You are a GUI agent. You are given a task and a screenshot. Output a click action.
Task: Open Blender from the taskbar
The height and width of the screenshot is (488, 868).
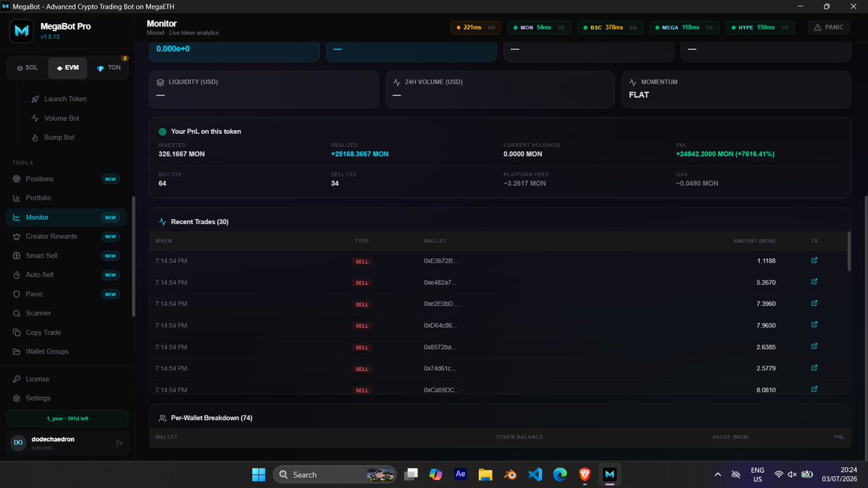click(510, 474)
